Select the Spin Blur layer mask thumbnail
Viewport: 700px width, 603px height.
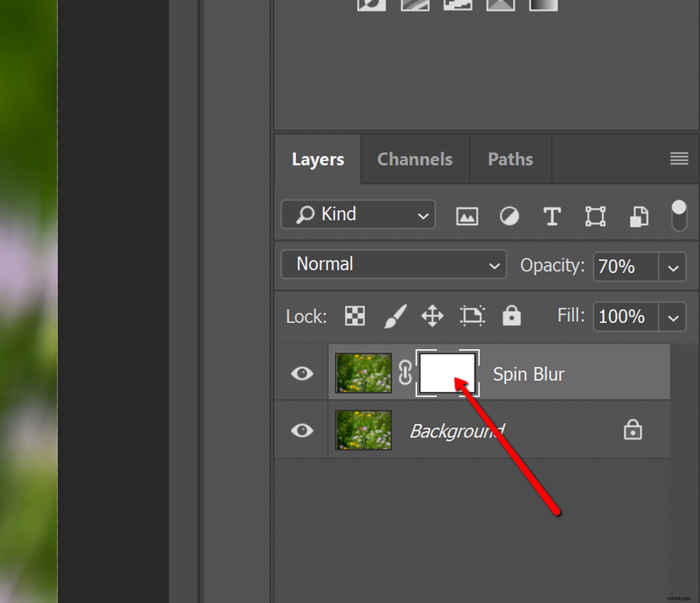point(448,373)
